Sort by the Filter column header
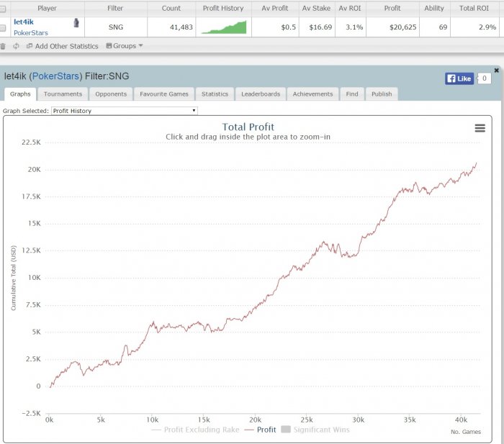Image resolution: width=504 pixels, height=444 pixels. pos(115,9)
